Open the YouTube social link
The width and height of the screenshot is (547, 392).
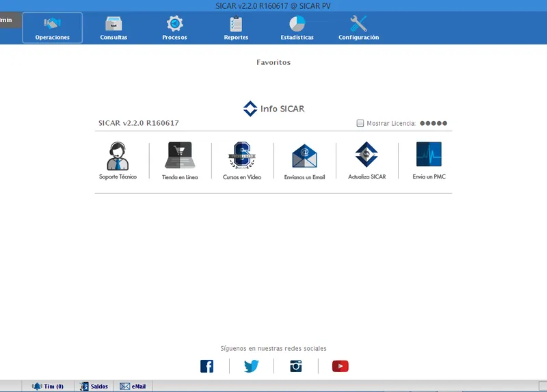(340, 366)
